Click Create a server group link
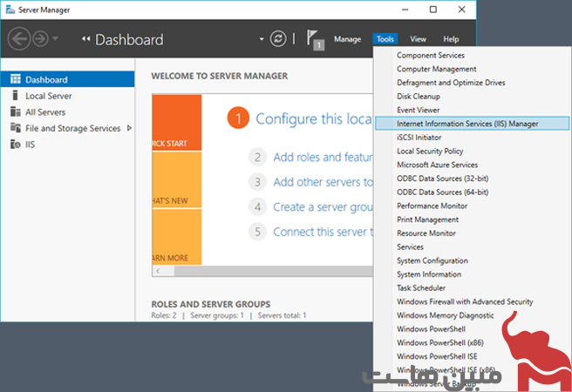Screen dimensions: 572x392 323,207
